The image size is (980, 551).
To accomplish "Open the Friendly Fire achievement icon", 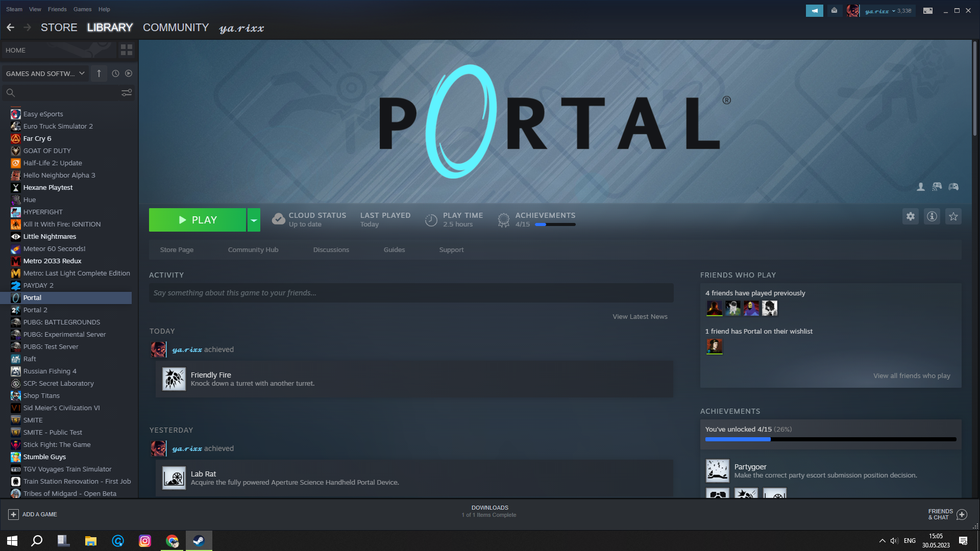I will pos(174,379).
